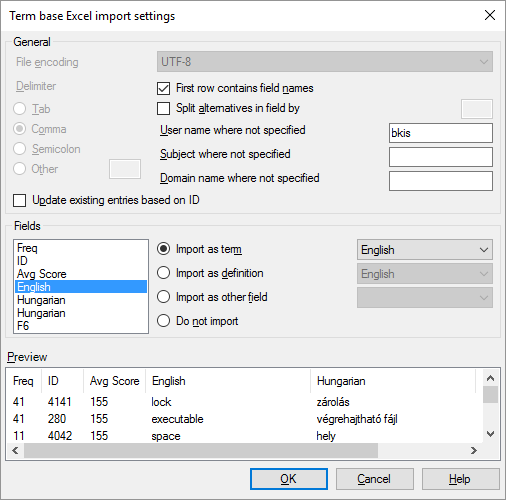Click the ID value 4141 in Preview

coord(60,402)
